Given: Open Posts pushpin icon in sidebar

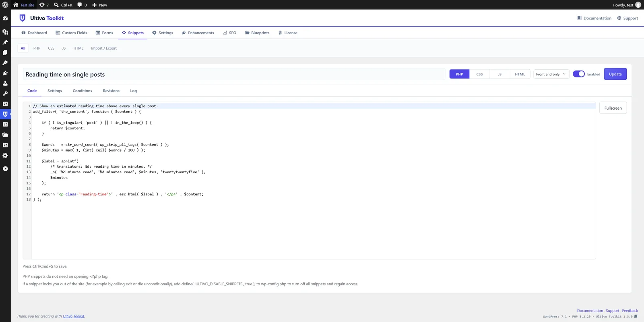Looking at the screenshot, I should coord(5,42).
